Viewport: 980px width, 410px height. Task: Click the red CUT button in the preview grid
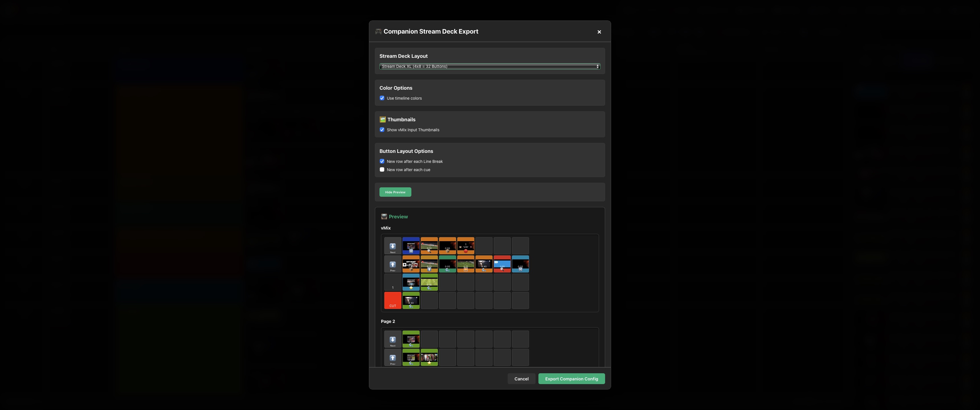393,300
